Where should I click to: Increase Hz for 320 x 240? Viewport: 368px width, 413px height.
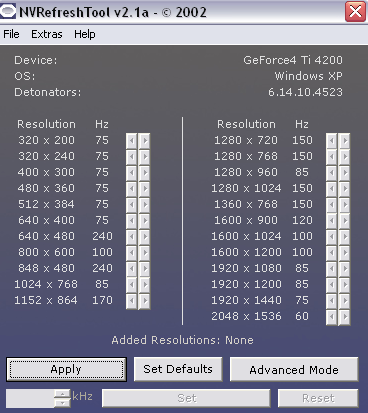click(144, 157)
